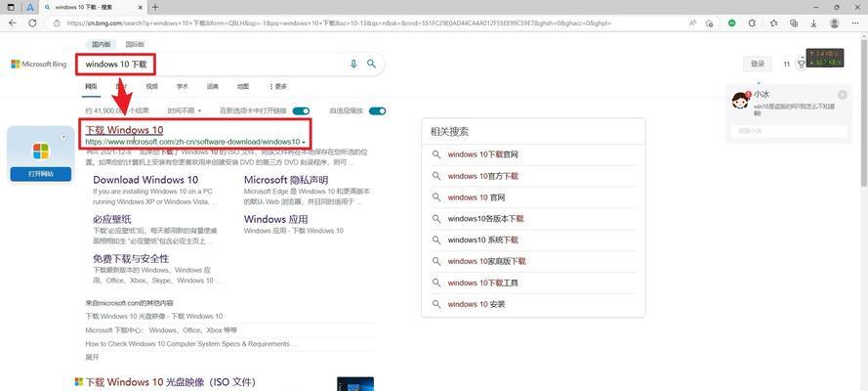
Task: Open the '必应壁纸' sublink
Action: pyautogui.click(x=112, y=219)
